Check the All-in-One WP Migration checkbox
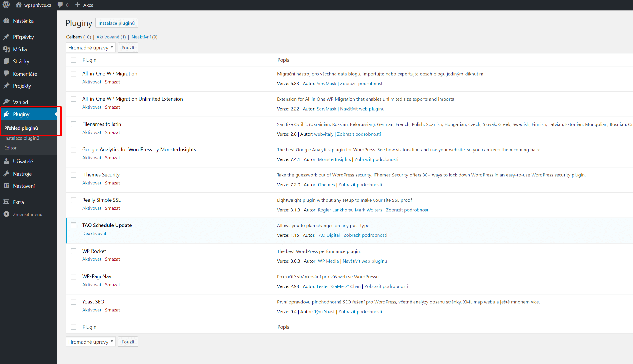Viewport: 633px width, 364px height. click(74, 74)
